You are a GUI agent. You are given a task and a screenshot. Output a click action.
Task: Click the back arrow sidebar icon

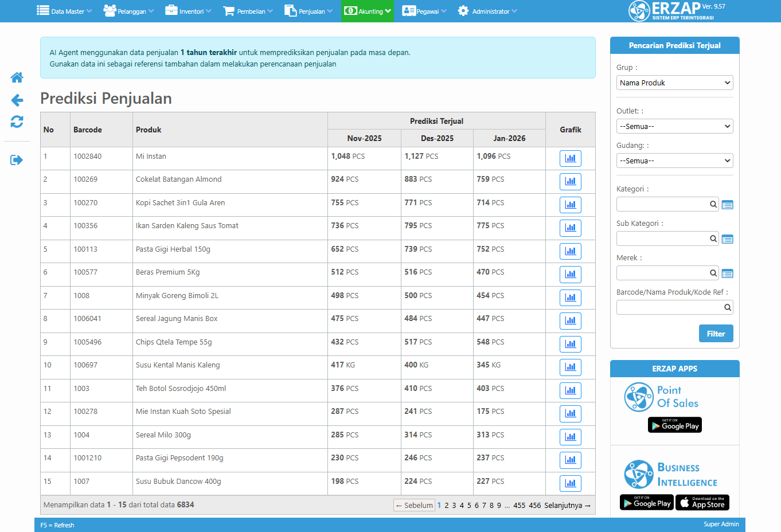[x=17, y=100]
